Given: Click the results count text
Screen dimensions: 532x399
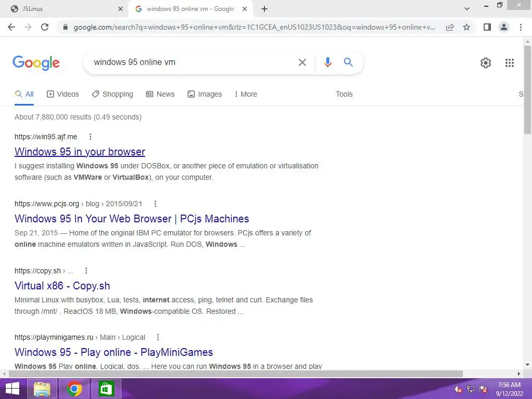Looking at the screenshot, I should pos(78,117).
